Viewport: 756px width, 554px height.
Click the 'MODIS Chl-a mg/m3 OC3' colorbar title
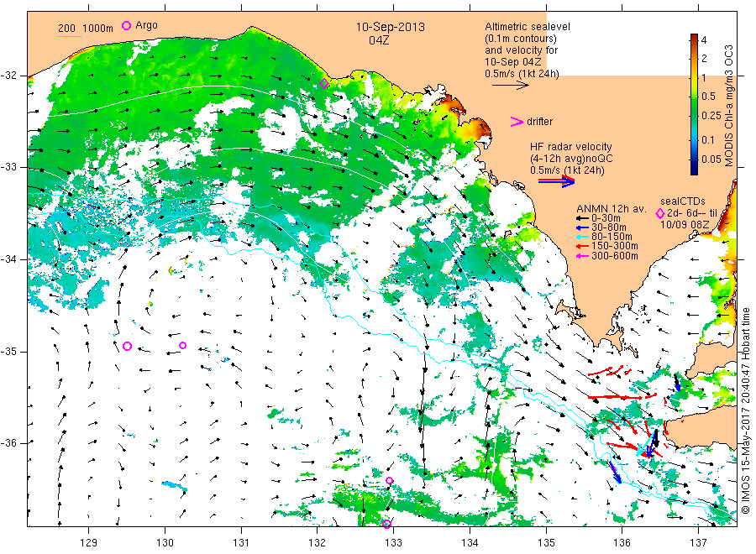(728, 106)
